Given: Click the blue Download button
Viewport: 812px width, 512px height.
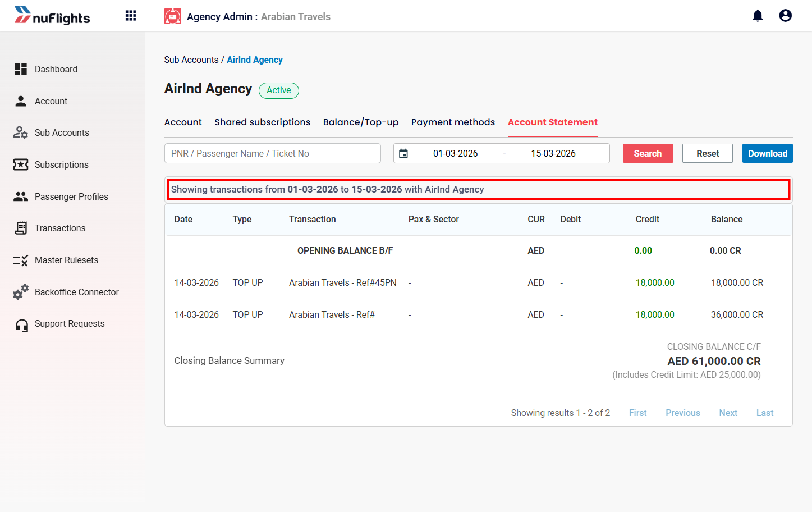Looking at the screenshot, I should (x=767, y=153).
